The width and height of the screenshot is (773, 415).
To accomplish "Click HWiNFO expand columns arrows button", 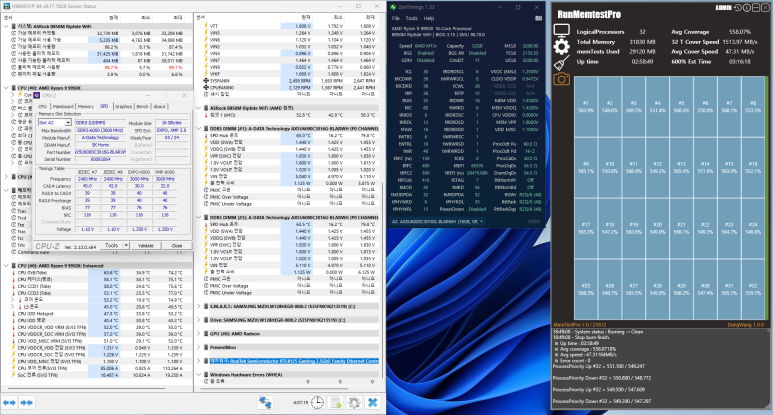I will pyautogui.click(x=9, y=403).
